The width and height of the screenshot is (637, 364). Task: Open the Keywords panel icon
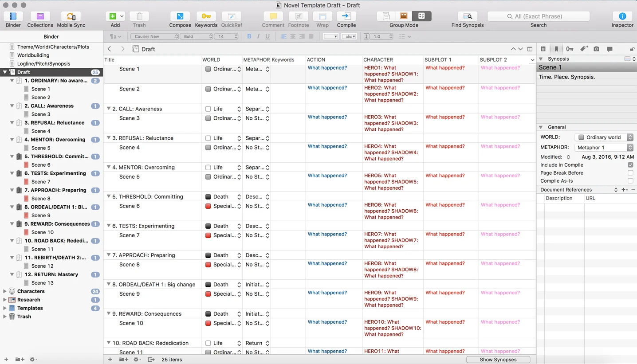click(x=206, y=16)
